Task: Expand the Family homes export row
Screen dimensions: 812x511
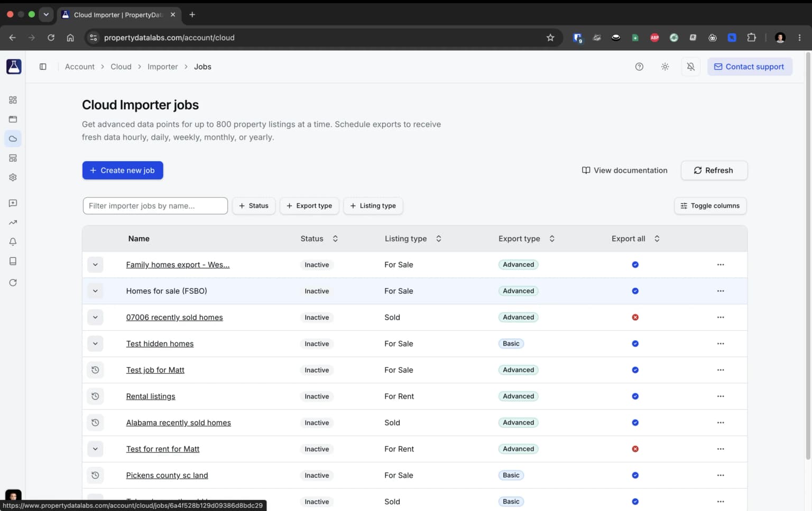Action: tap(95, 265)
